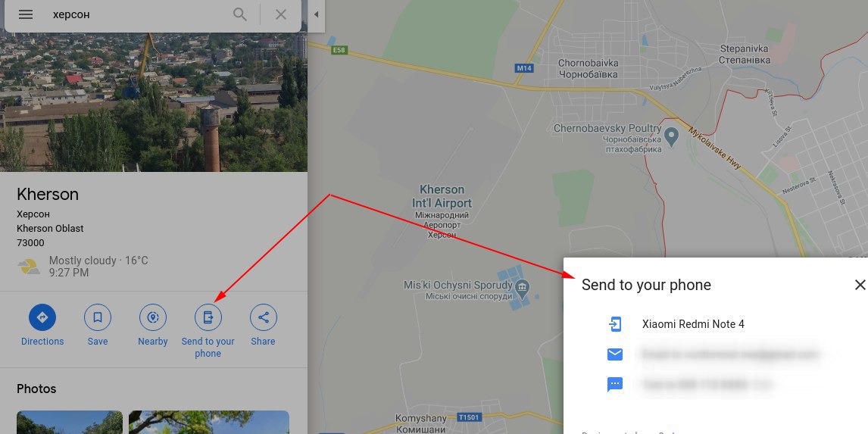This screenshot has width=868, height=434.
Task: Choose the text message send option
Action: [x=615, y=384]
